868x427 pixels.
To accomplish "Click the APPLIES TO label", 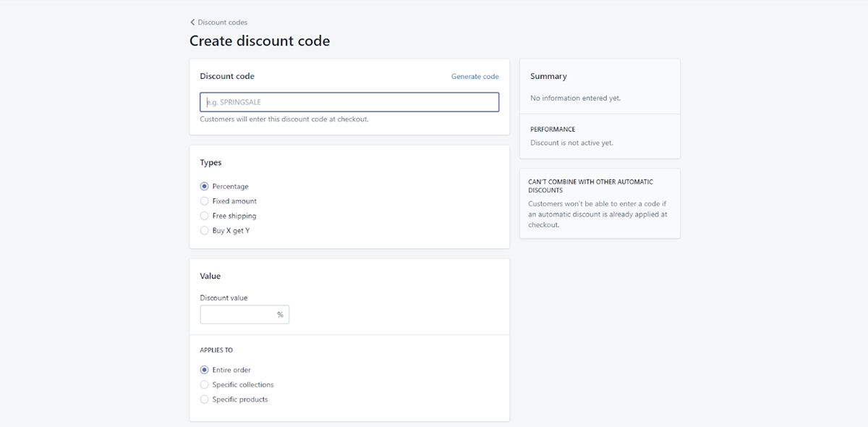I will pos(216,350).
